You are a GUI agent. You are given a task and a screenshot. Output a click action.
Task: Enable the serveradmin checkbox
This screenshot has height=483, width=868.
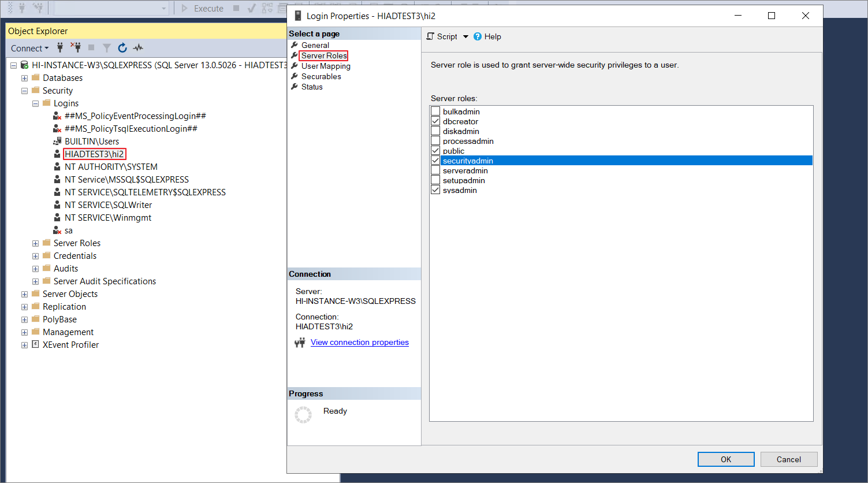[x=435, y=170]
